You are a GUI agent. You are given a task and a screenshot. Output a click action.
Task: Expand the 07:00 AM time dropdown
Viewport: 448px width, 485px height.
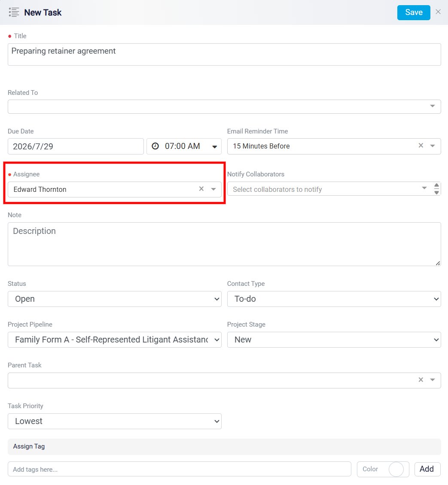[215, 147]
